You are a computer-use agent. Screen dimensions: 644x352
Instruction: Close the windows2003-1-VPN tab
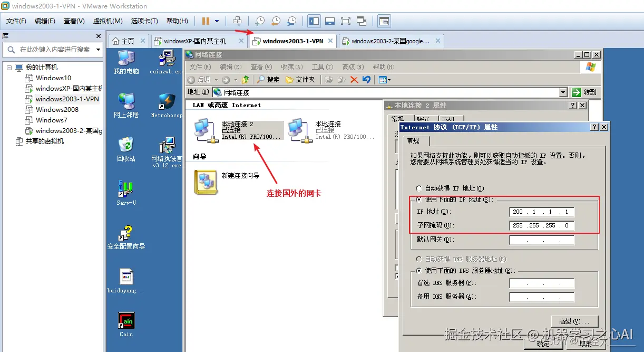330,41
